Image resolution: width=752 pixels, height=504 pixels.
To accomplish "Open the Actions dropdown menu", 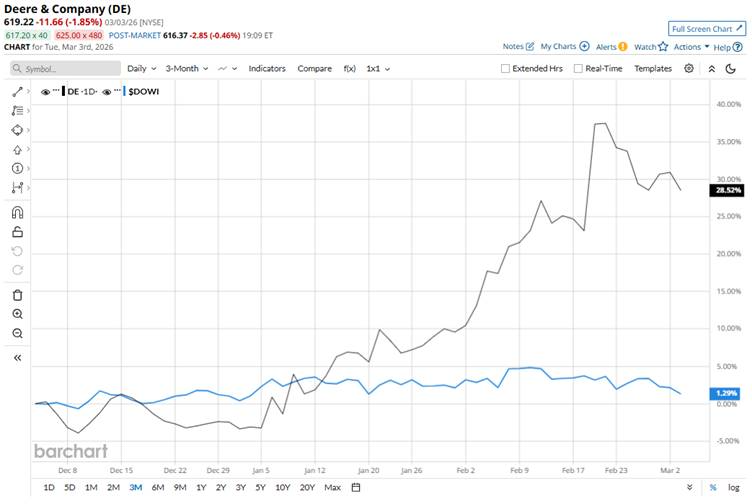I will pyautogui.click(x=691, y=47).
